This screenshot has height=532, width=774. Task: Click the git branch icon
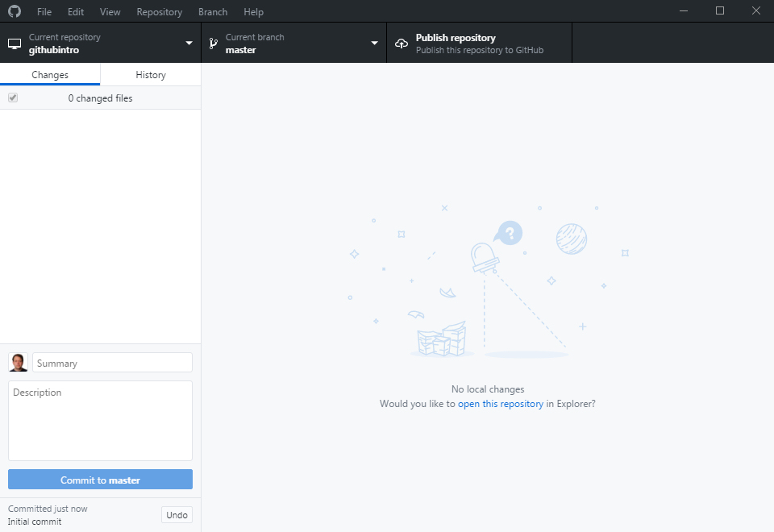coord(213,44)
